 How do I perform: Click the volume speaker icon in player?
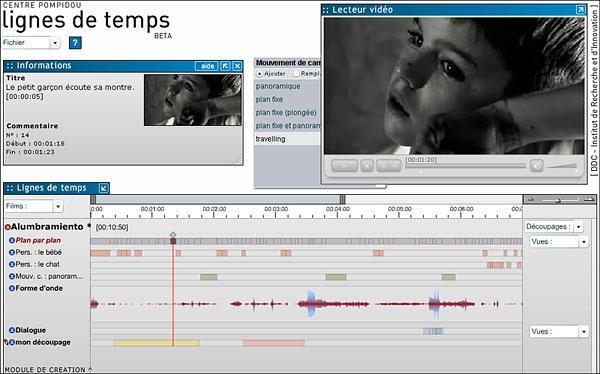click(536, 166)
